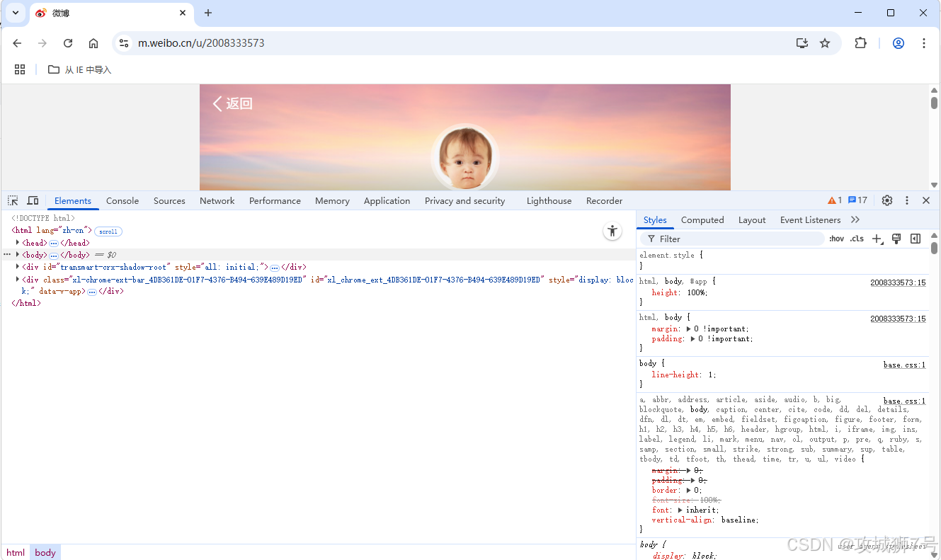Open base.css:1 link for body rule
This screenshot has width=941, height=560.
(904, 365)
